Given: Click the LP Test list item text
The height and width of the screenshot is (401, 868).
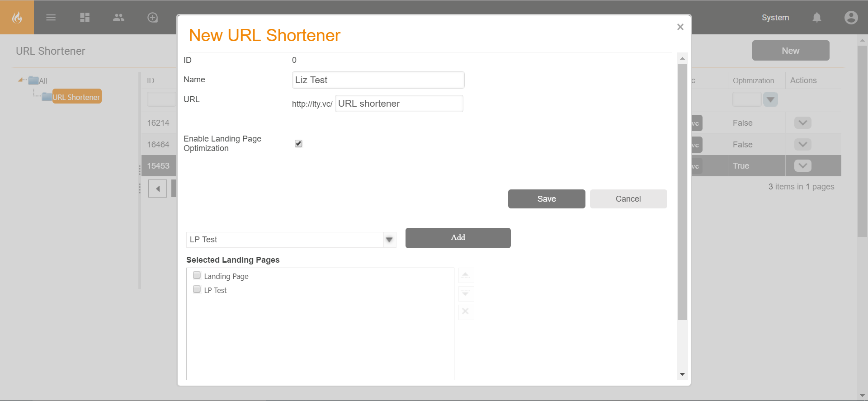Looking at the screenshot, I should pos(215,290).
